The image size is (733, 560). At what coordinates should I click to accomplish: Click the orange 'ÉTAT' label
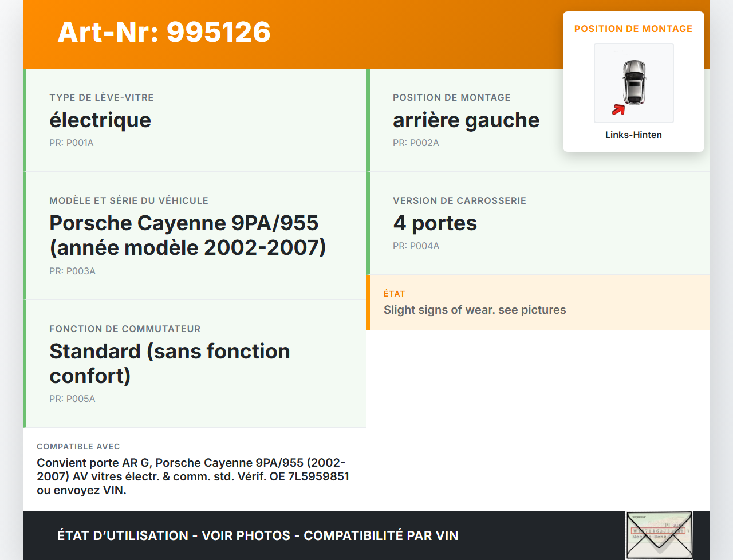395,294
